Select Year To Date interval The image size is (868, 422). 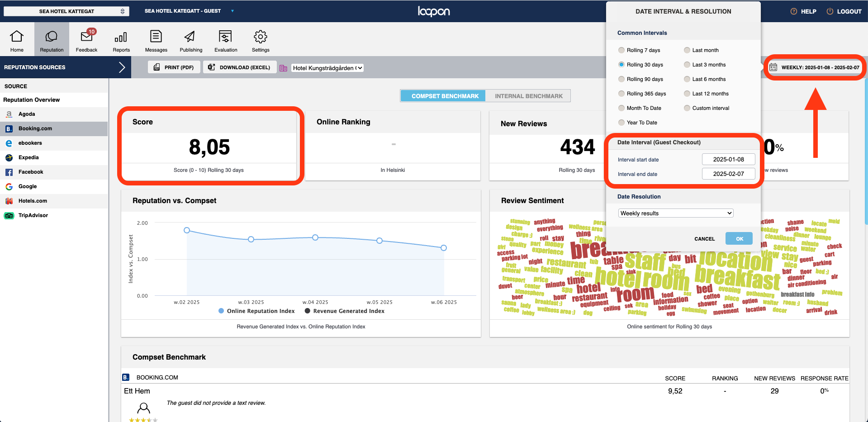(621, 123)
